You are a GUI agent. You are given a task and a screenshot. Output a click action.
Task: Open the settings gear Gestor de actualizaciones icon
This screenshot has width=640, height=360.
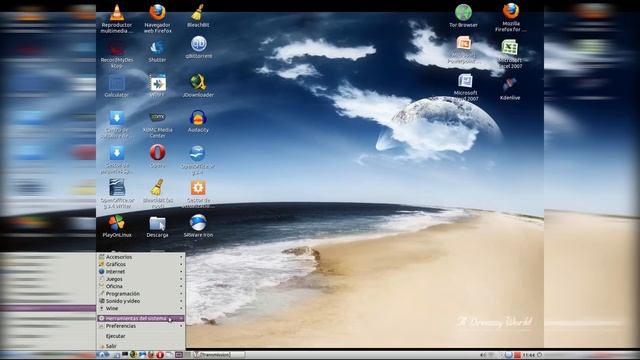click(198, 188)
